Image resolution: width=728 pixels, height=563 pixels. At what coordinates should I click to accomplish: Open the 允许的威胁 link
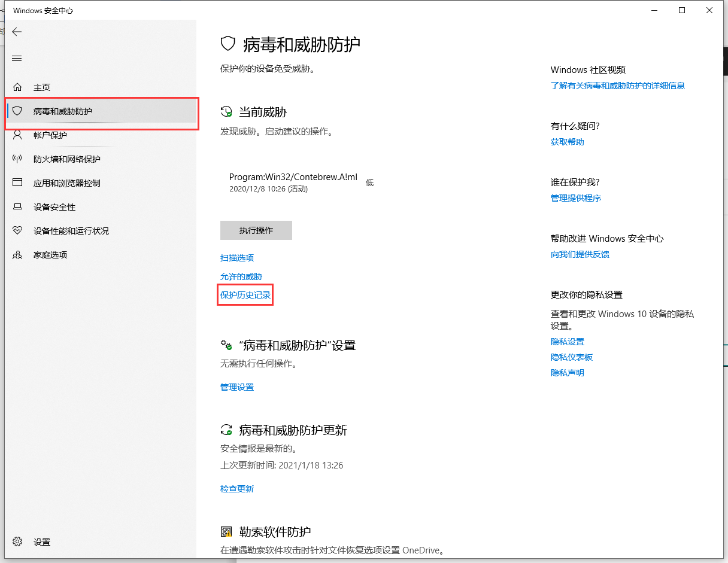coord(241,276)
